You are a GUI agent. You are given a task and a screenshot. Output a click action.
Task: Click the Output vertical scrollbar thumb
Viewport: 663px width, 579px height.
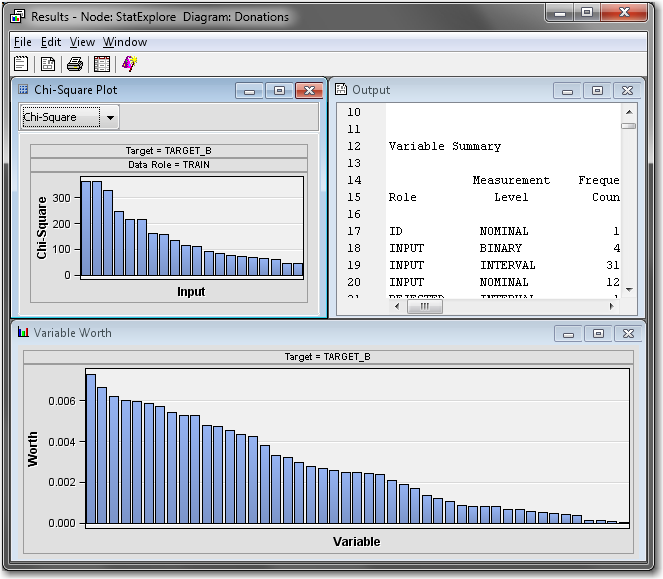[629, 126]
